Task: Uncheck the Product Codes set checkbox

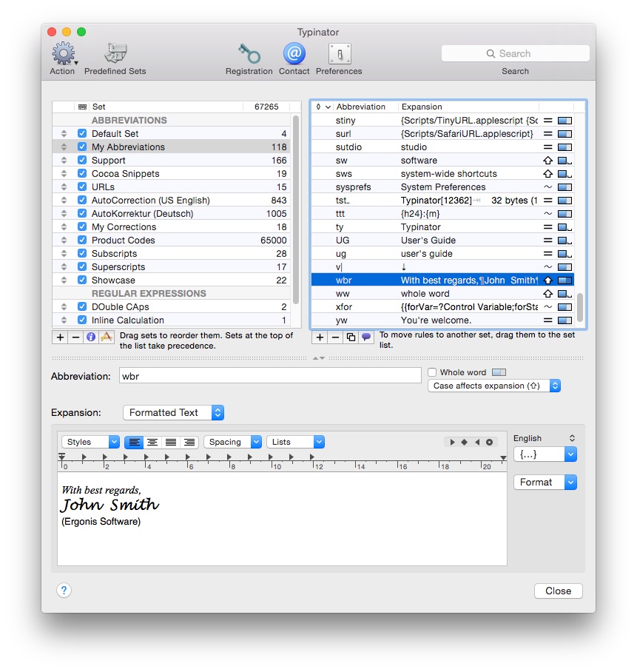Action: pyautogui.click(x=82, y=241)
